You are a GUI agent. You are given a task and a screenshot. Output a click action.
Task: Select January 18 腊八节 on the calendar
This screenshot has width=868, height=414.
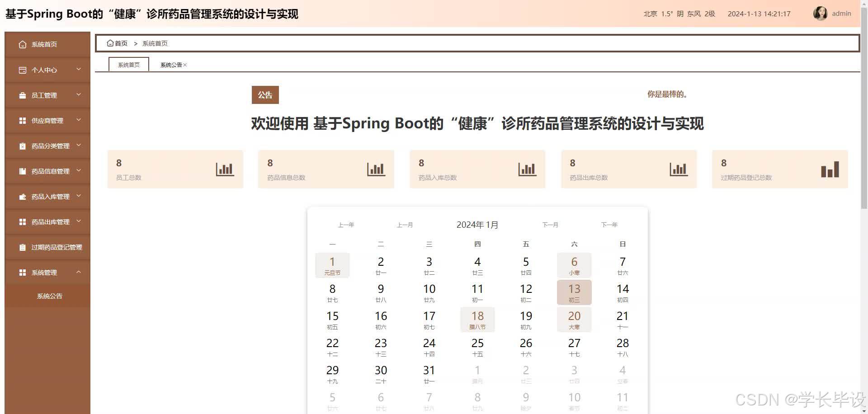pos(477,320)
